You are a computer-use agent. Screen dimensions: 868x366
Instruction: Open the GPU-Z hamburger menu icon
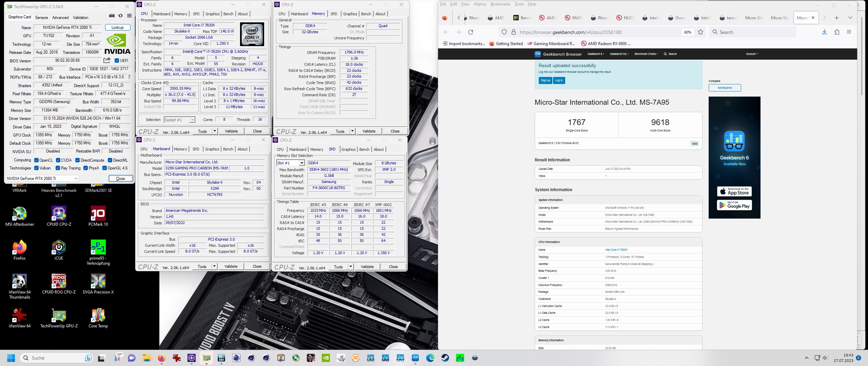[129, 16]
